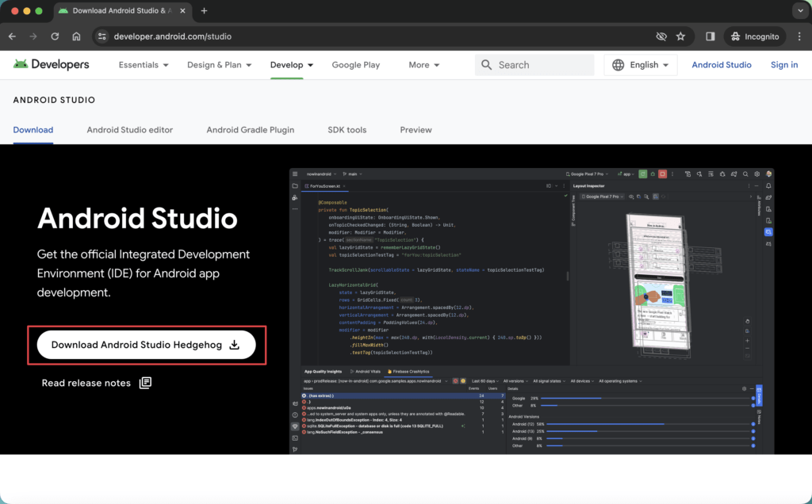Screen dimensions: 812x504
Task: Switch to Android Studio editor tab
Action: click(x=130, y=130)
